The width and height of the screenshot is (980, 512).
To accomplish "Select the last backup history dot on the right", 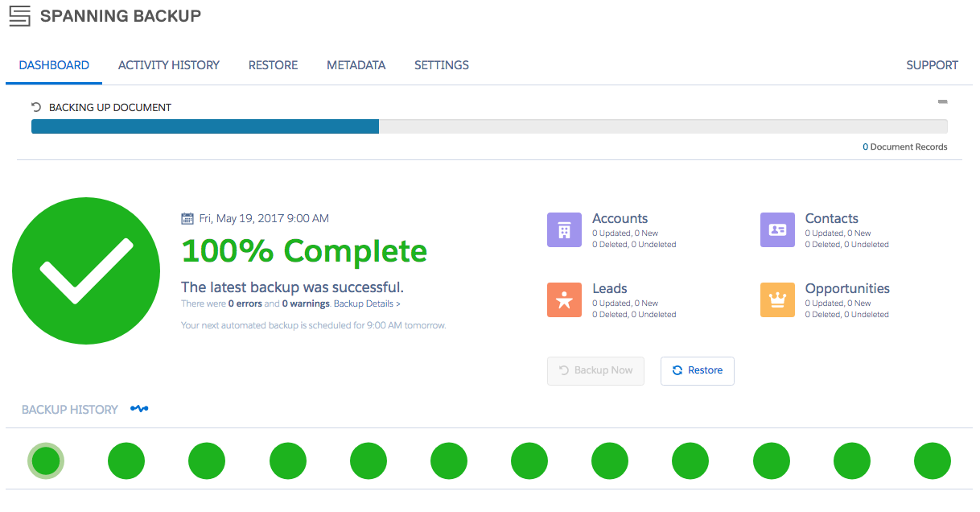I will coord(933,461).
